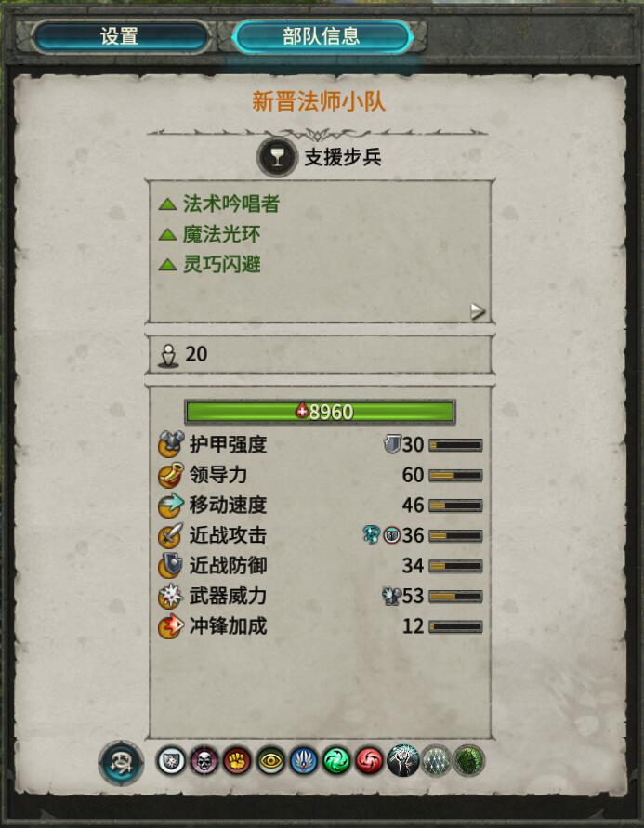Screen dimensions: 644x828
Task: Click the 领导力 horn icon
Action: 171,475
